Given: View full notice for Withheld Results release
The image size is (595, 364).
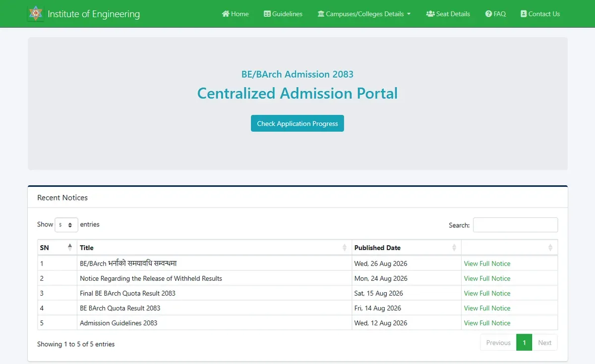Looking at the screenshot, I should (x=487, y=278).
